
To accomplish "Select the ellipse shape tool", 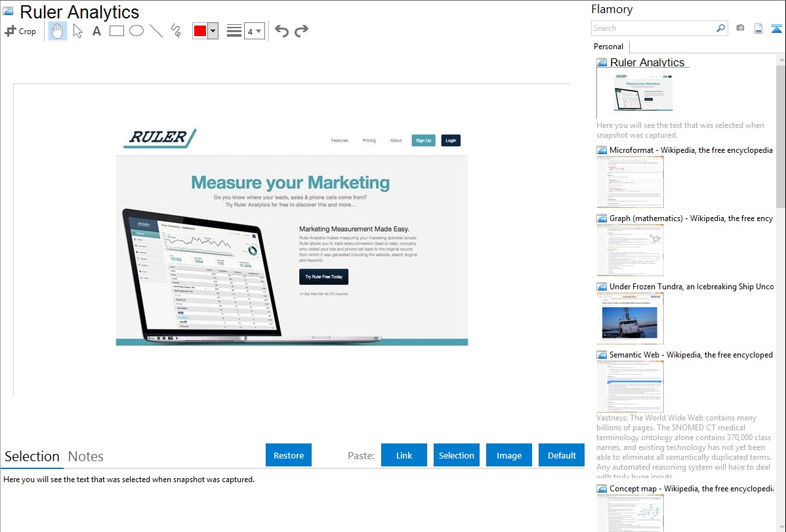I will 136,31.
